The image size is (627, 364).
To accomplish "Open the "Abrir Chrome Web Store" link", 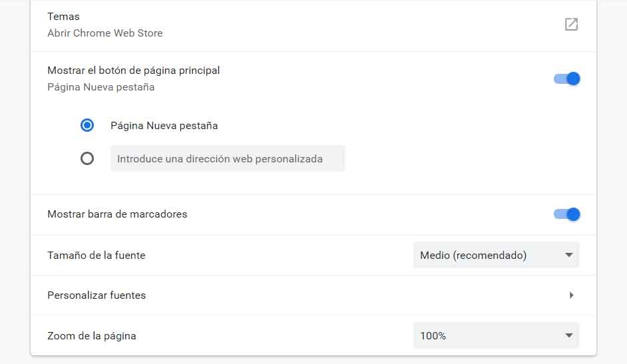I will pos(105,33).
